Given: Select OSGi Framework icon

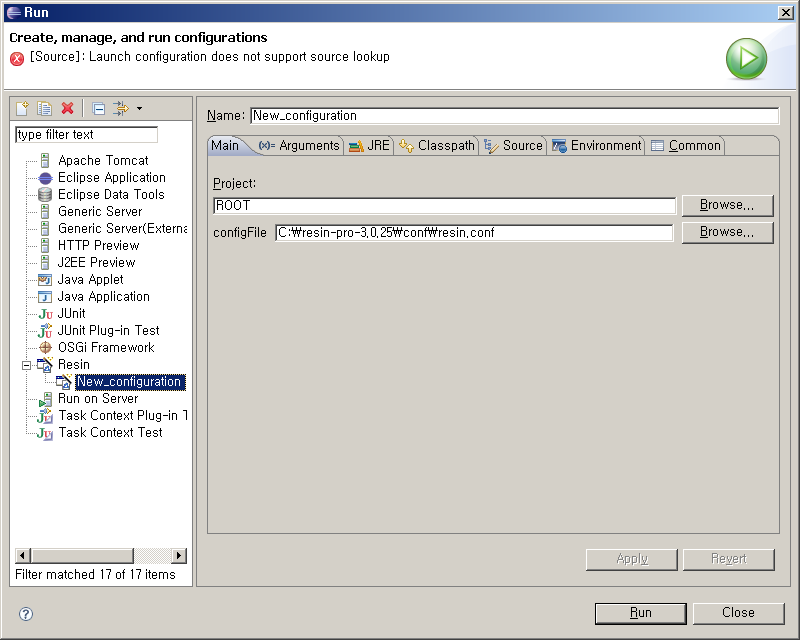Looking at the screenshot, I should [45, 348].
